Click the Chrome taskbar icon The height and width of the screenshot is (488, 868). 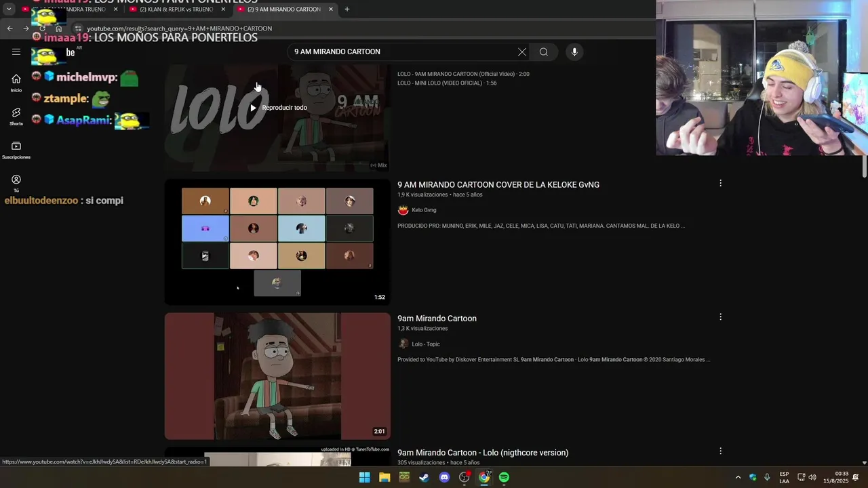484,477
